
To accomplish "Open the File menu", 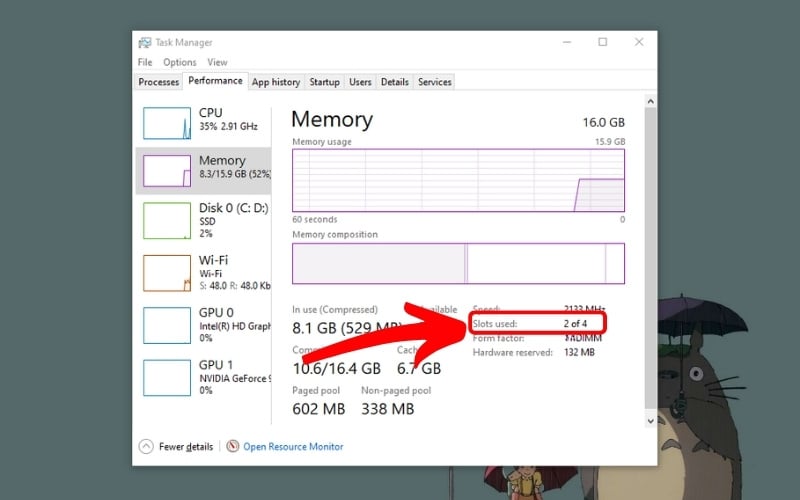I will (x=145, y=62).
